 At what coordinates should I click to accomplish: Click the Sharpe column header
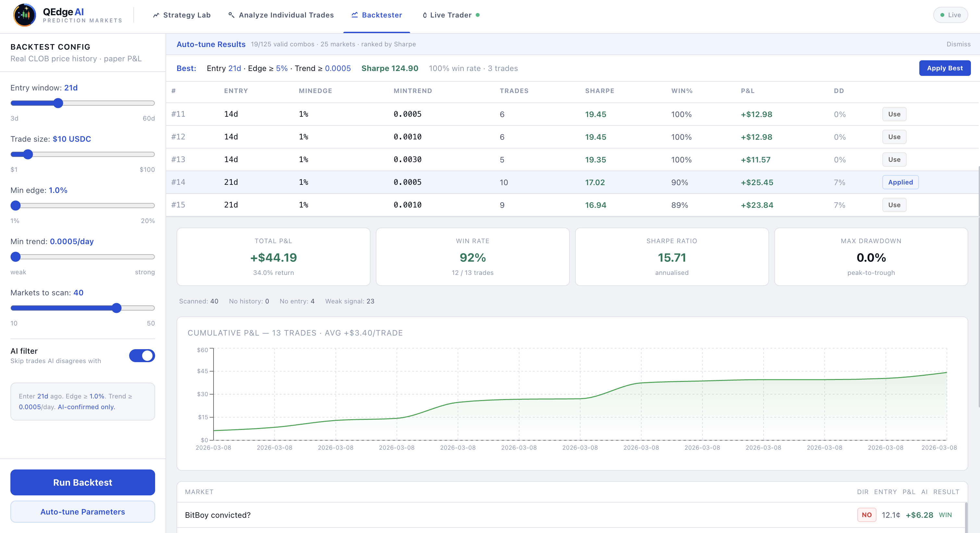[x=599, y=91]
